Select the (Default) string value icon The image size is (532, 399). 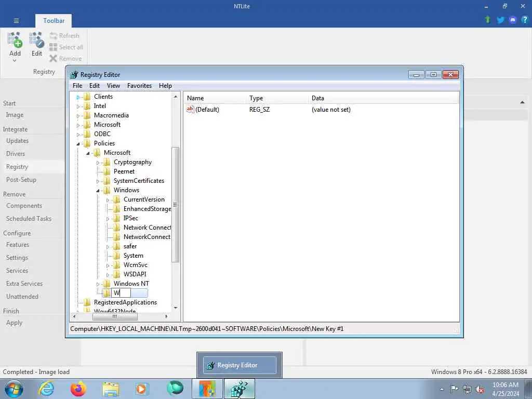[x=190, y=109]
